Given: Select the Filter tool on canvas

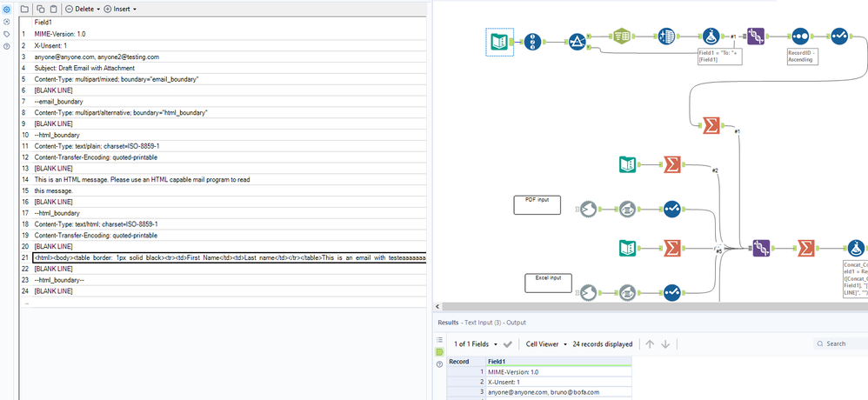Looking at the screenshot, I should (578, 42).
